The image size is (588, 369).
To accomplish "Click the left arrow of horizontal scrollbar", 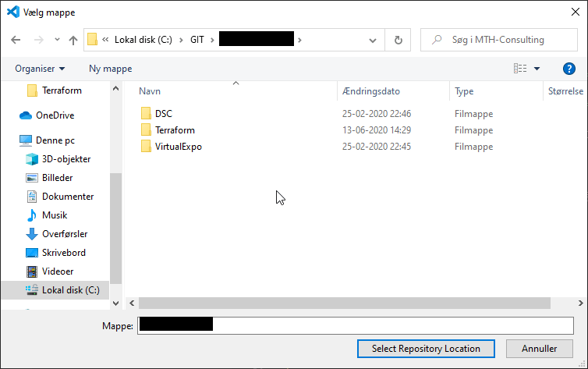I will tap(132, 303).
